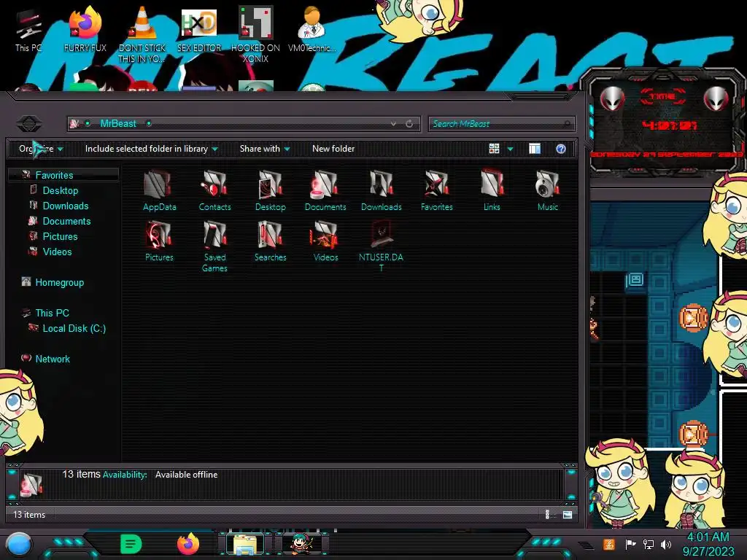Toggle the preview pane button

point(535,149)
